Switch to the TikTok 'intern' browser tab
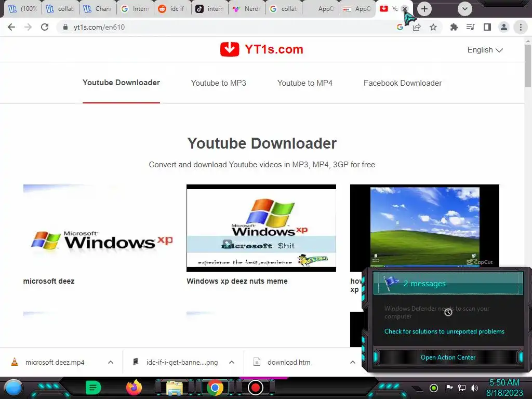 (210, 9)
